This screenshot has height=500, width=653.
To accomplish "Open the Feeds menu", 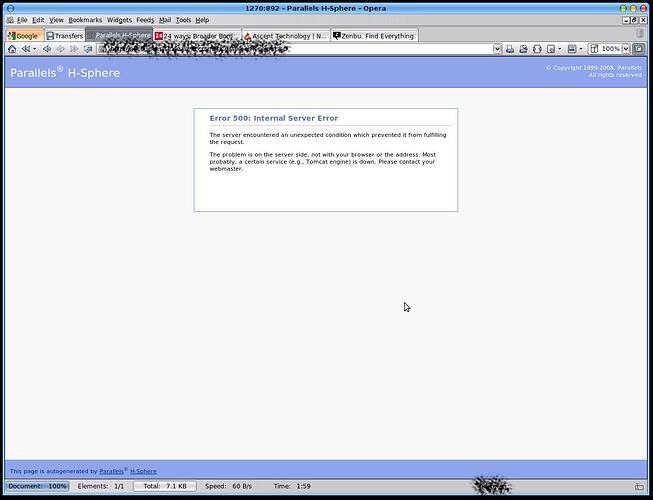I will point(145,20).
